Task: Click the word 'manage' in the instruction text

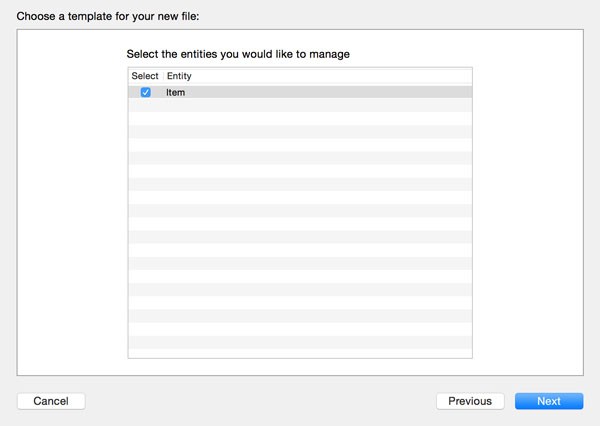Action: click(x=329, y=55)
